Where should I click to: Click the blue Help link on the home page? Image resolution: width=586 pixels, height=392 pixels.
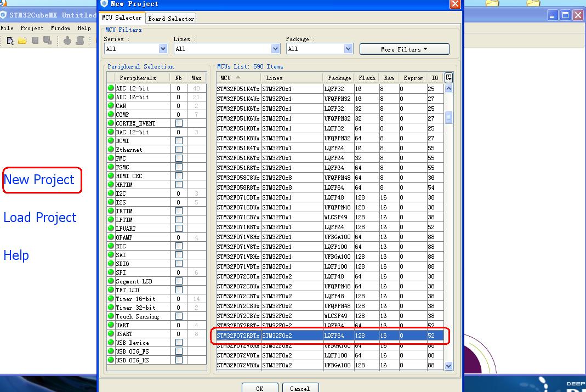16,255
